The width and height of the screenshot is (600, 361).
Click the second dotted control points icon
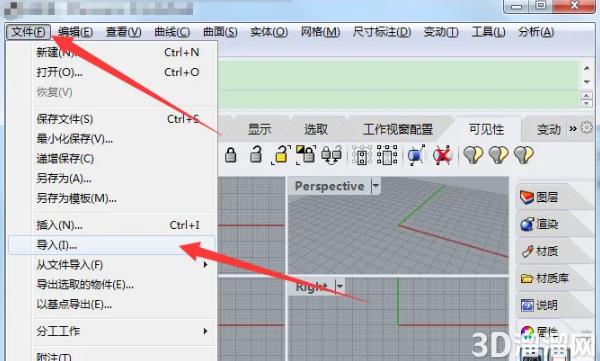pos(387,155)
